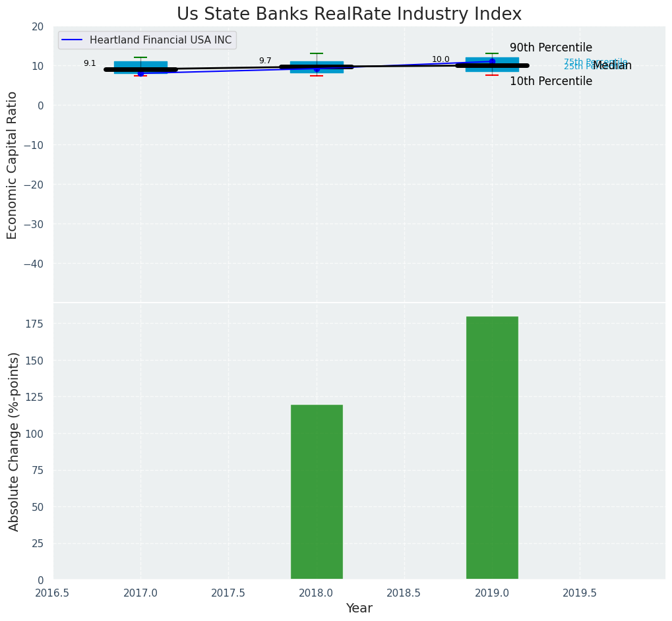Viewport: 672px width, 621px height.
Task: Click the blue data point at 2017
Action: coord(140,73)
